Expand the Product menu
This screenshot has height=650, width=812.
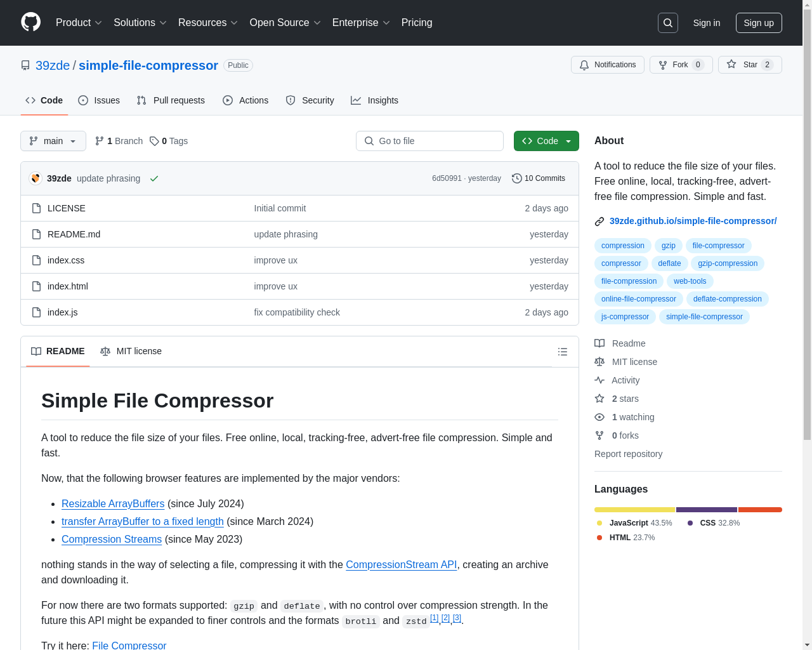click(x=79, y=23)
